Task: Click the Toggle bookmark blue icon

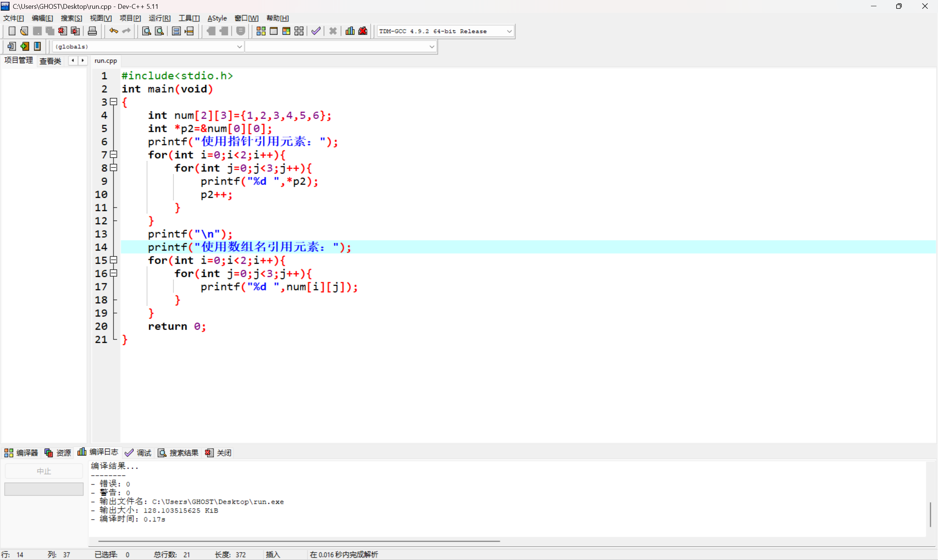Action: (37, 47)
